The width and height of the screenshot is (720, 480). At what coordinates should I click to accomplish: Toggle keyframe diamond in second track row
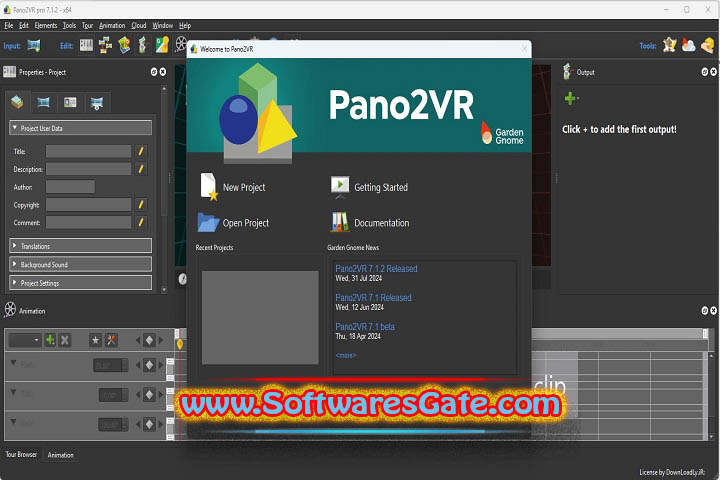149,395
